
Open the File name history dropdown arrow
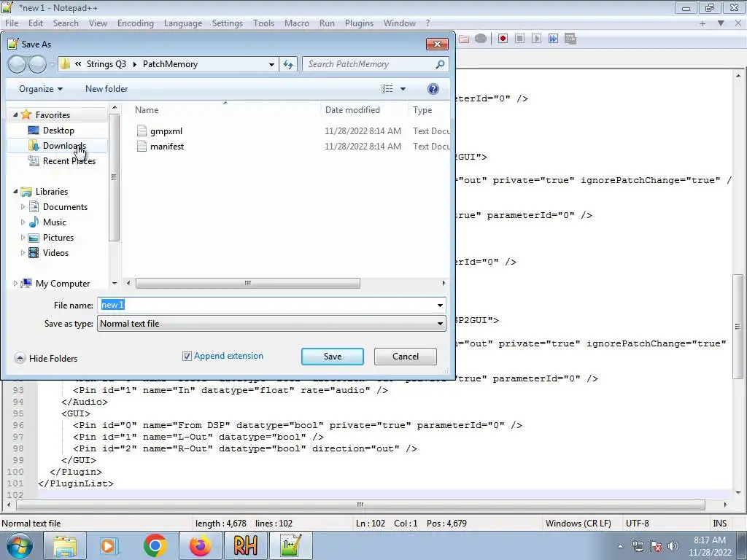(440, 306)
